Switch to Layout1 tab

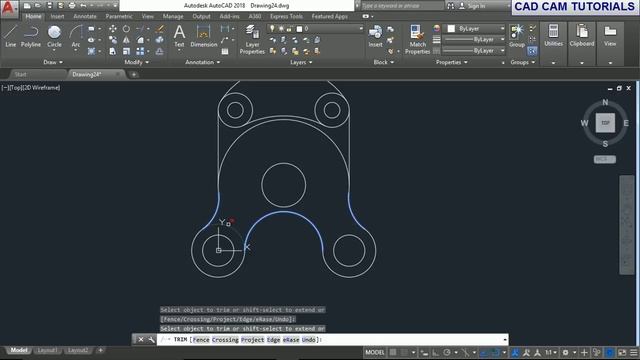tap(47, 350)
